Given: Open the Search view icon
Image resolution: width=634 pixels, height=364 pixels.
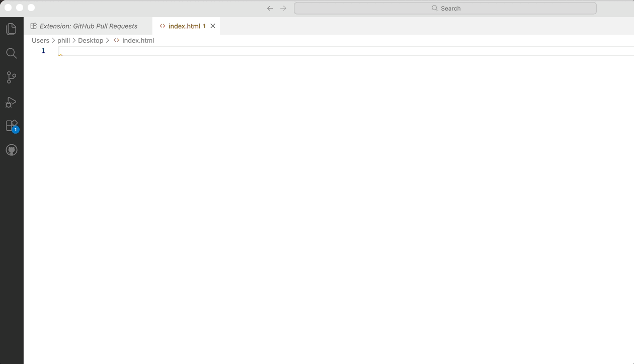Looking at the screenshot, I should (12, 53).
